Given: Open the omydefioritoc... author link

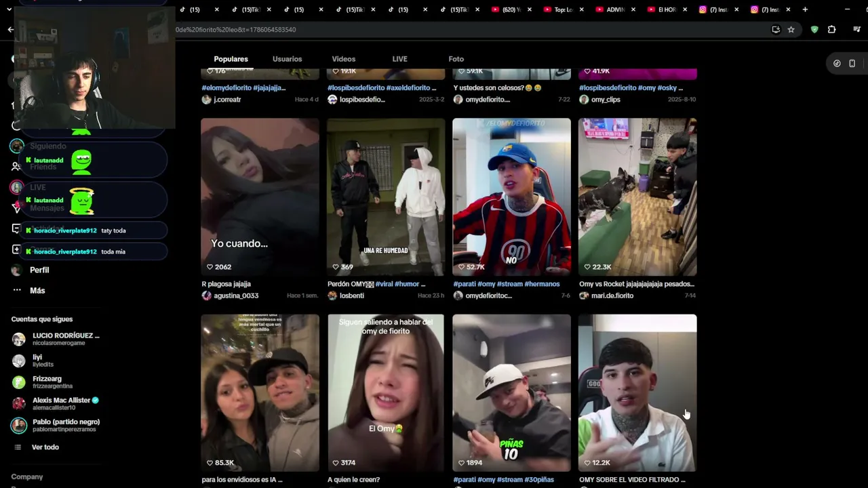Looking at the screenshot, I should [488, 296].
